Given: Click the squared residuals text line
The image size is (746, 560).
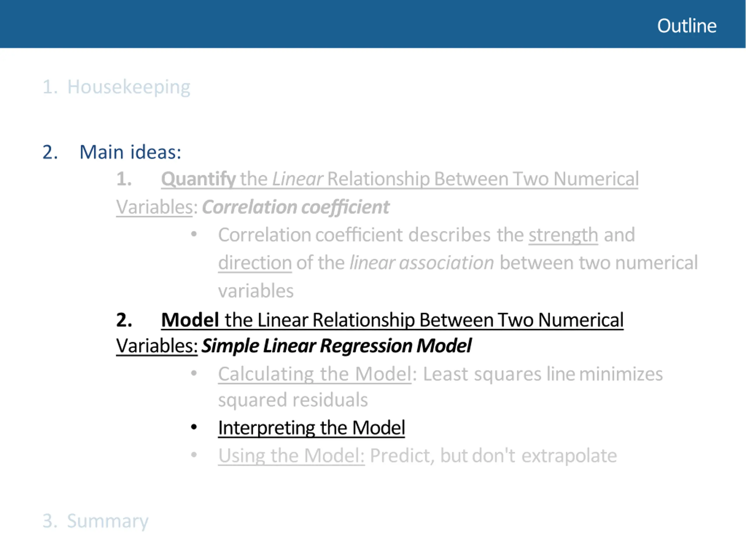Looking at the screenshot, I should (x=293, y=400).
